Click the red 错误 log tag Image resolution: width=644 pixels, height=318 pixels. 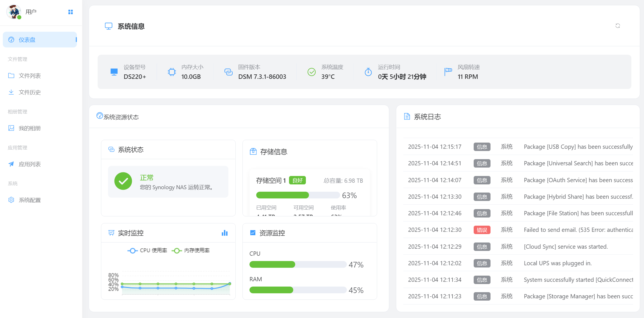tap(482, 230)
